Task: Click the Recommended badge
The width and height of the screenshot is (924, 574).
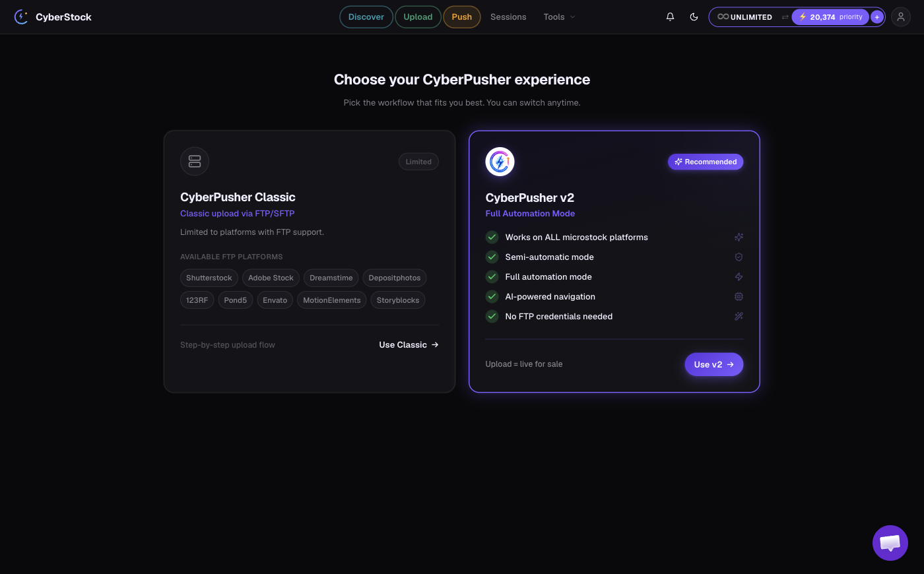Action: pyautogui.click(x=706, y=162)
